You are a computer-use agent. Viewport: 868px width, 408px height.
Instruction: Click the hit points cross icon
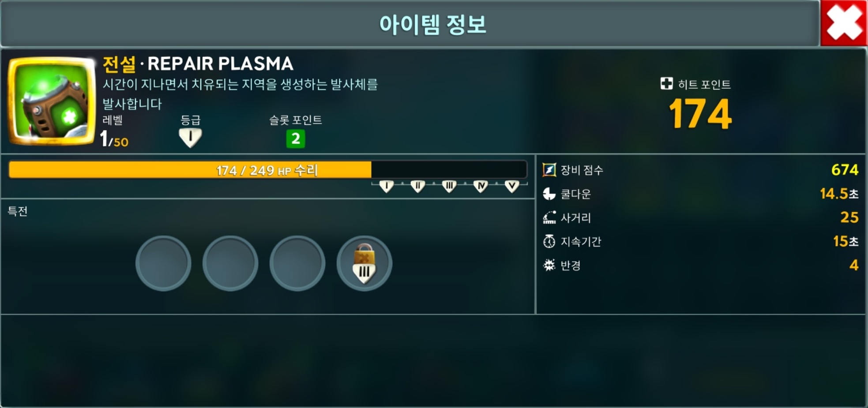(x=666, y=83)
